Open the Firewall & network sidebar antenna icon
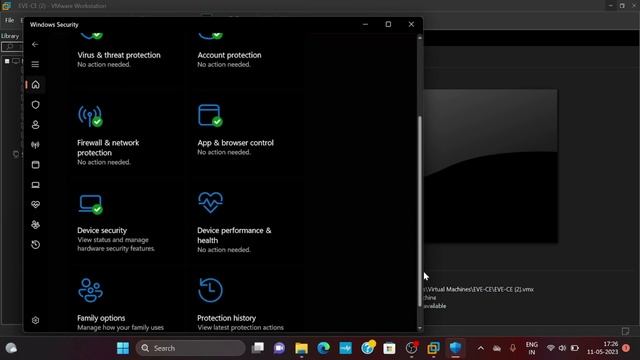640x360 pixels. [x=36, y=144]
